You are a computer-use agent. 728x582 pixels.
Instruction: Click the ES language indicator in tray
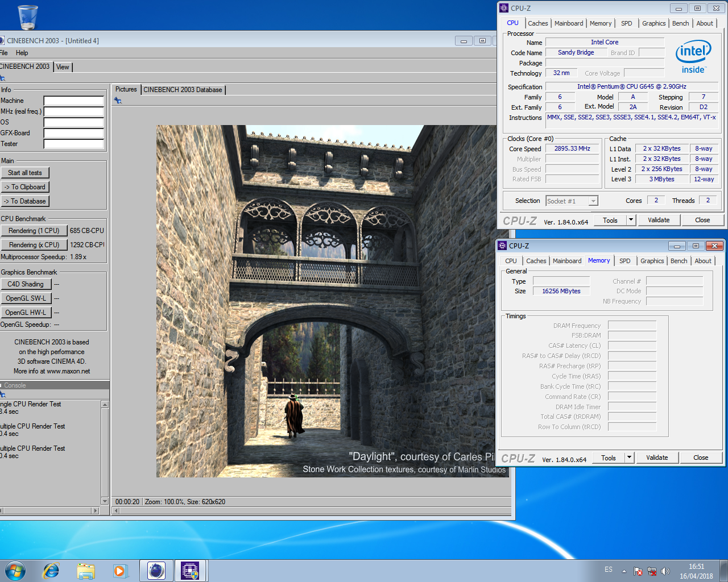tap(609, 569)
